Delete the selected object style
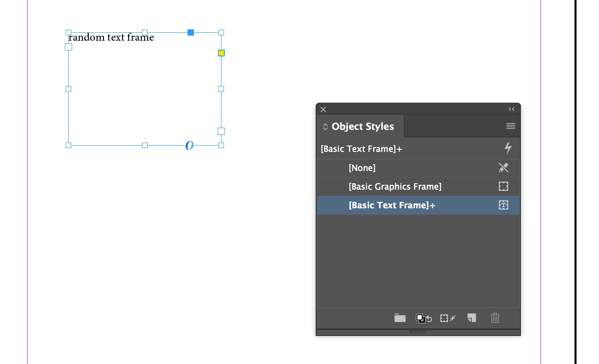This screenshot has width=599, height=364. 495,318
